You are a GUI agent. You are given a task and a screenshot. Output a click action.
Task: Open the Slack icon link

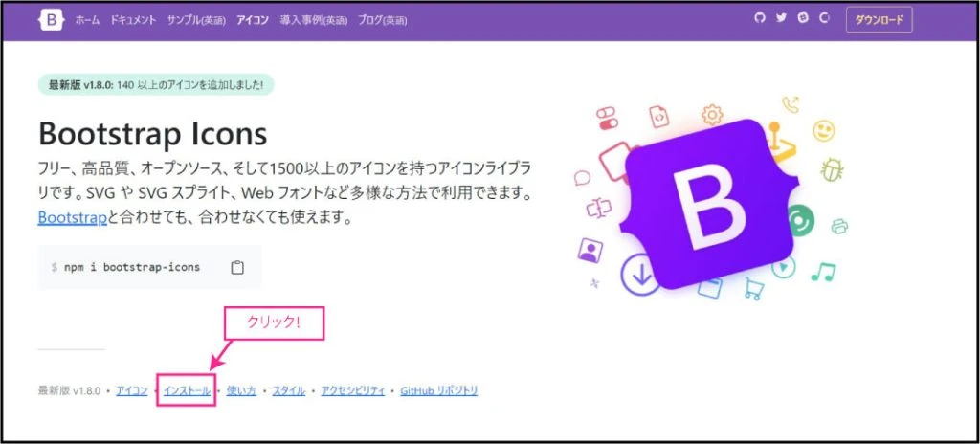[x=803, y=18]
